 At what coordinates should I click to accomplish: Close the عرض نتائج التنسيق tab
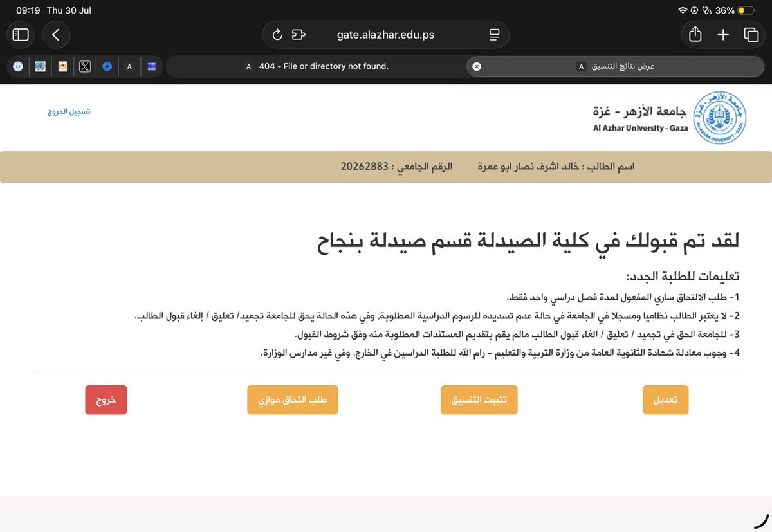(477, 66)
